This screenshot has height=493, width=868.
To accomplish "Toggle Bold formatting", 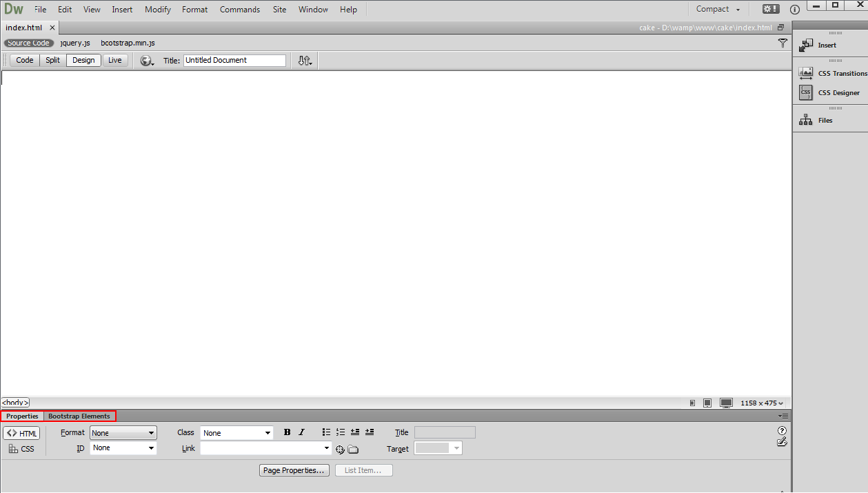I will coord(287,432).
